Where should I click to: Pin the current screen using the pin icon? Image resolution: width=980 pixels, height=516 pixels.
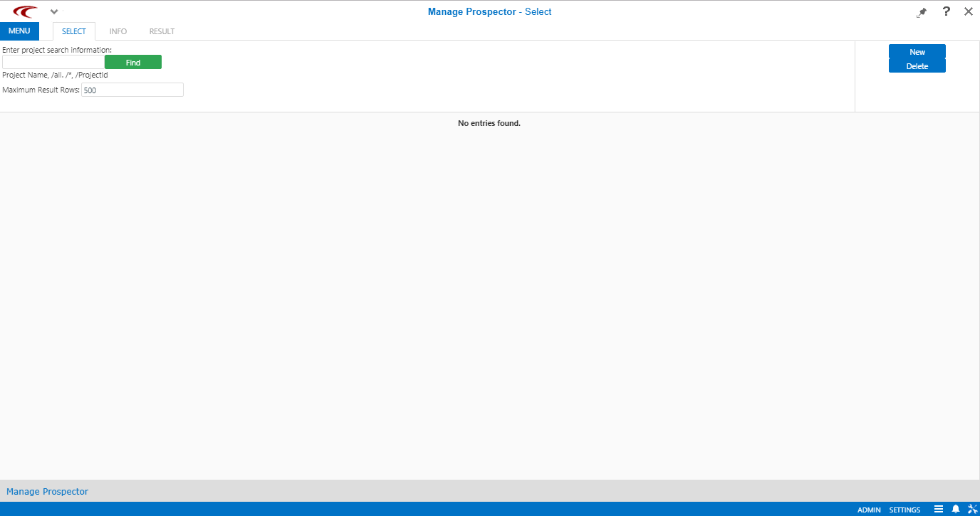921,12
